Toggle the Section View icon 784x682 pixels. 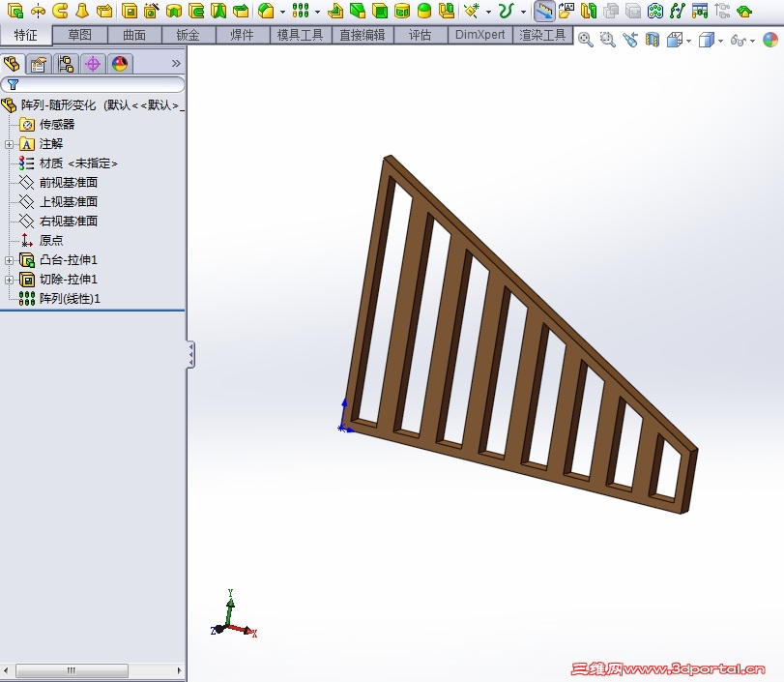coord(652,40)
